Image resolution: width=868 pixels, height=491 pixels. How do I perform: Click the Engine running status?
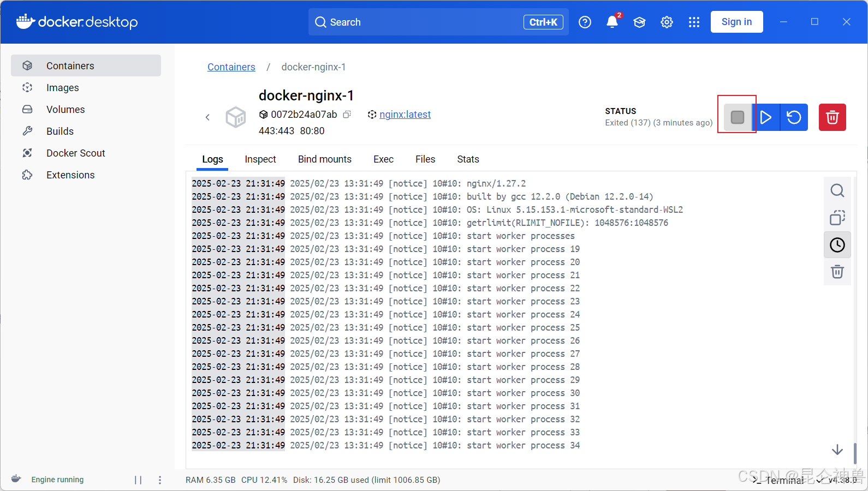pyautogui.click(x=57, y=480)
